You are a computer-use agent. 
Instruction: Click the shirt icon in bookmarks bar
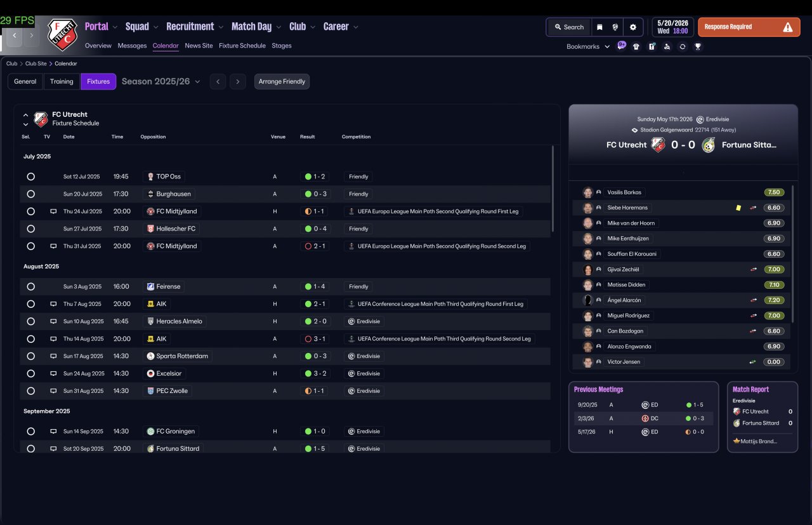[x=636, y=46]
